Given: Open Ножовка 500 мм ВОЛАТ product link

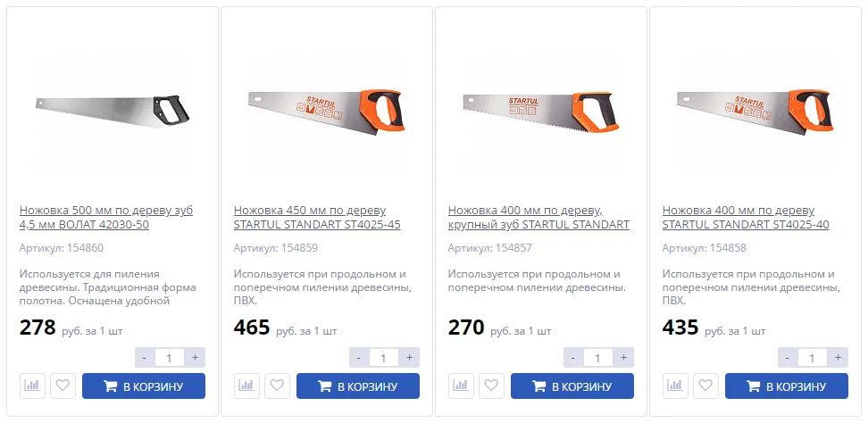Looking at the screenshot, I should (x=106, y=218).
